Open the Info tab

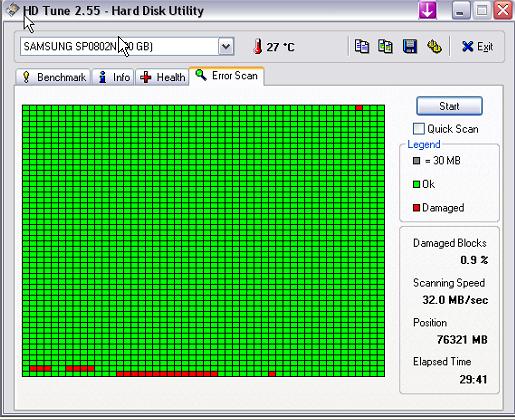click(113, 77)
